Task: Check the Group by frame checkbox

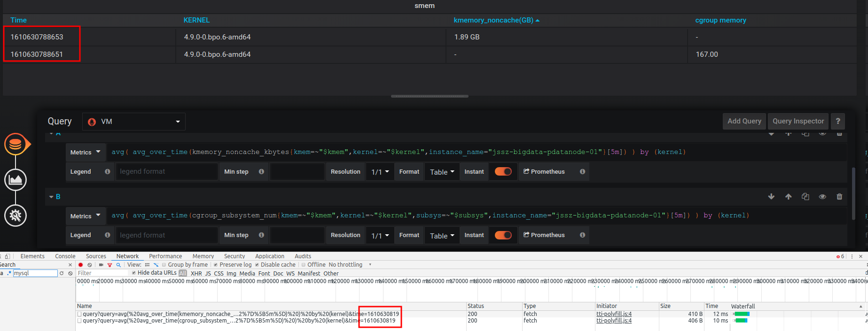Action: point(164,265)
